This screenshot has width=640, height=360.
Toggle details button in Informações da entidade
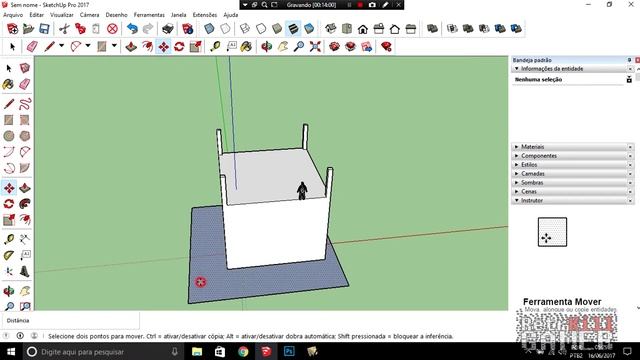[x=629, y=80]
